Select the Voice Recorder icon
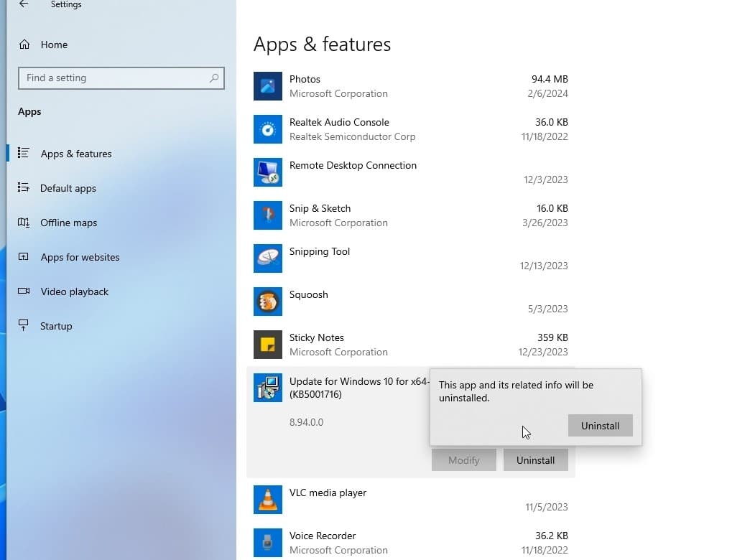 (268, 543)
